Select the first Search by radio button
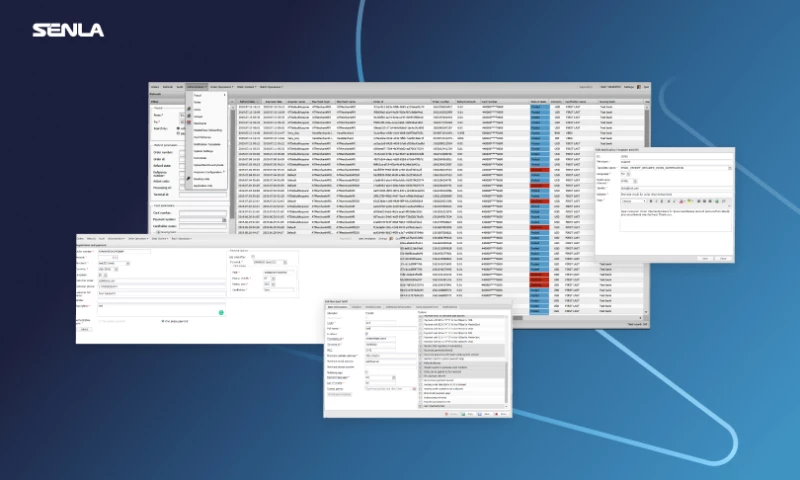Screen dimensions: 800x480 tap(179, 129)
